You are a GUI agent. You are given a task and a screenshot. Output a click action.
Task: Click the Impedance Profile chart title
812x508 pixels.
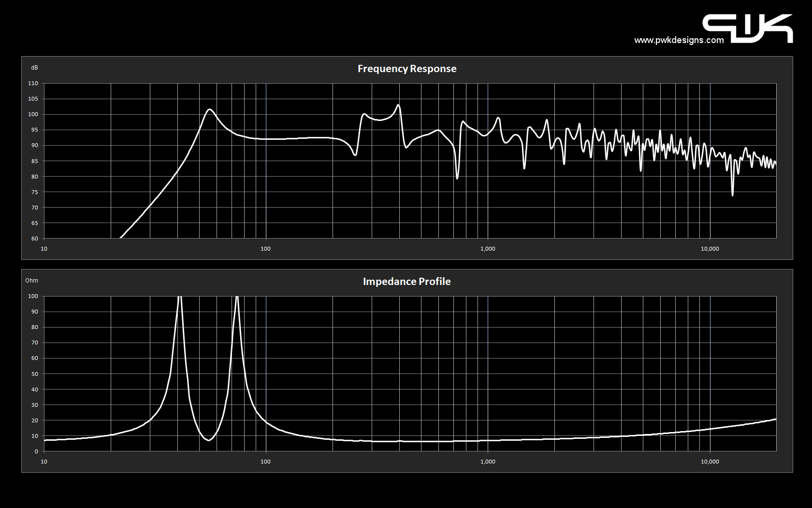[x=407, y=282]
